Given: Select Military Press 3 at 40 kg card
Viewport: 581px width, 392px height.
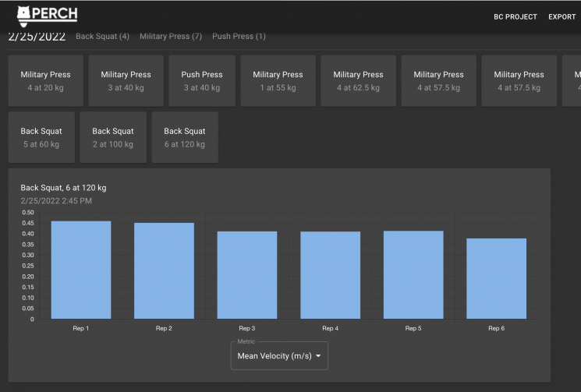Looking at the screenshot, I should (x=126, y=81).
